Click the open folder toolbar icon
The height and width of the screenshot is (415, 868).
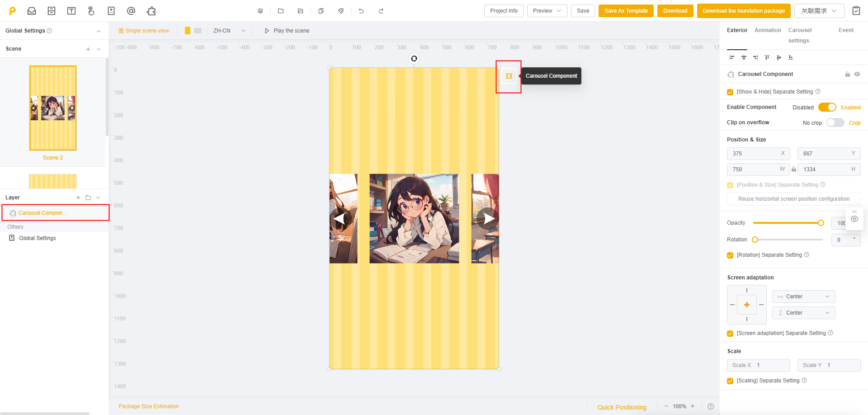(301, 11)
